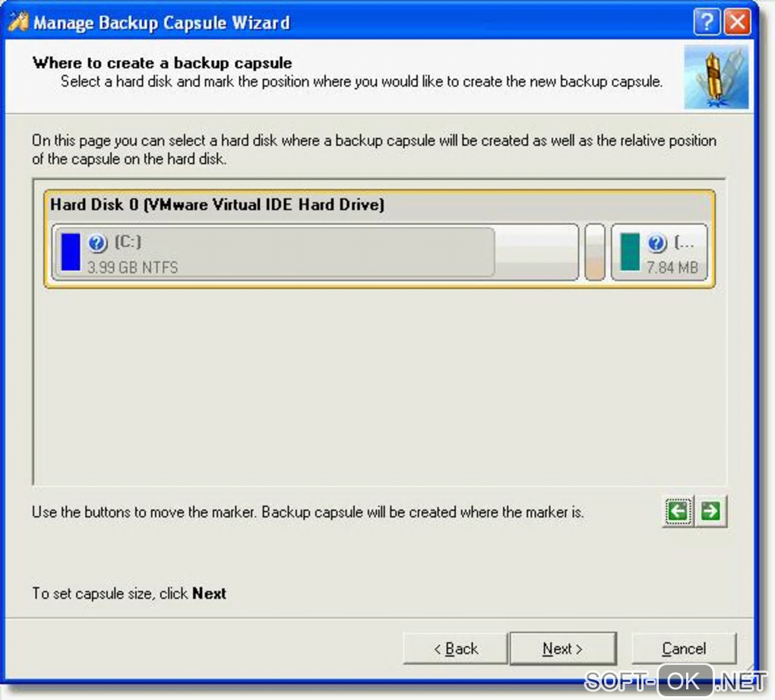Select the (C:) partition label
The width and height of the screenshot is (775, 700).
128,242
